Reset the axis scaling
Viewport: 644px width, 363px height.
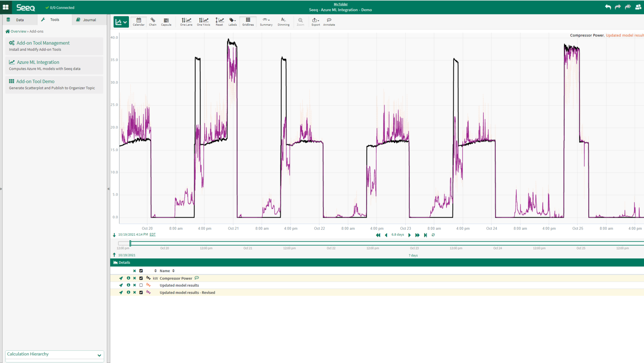coord(219,21)
